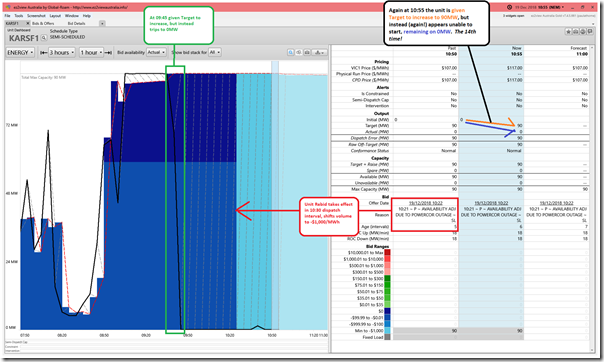Open the ENERGY market dropdown
Image resolution: width=604 pixels, height=362 pixels.
[x=20, y=52]
